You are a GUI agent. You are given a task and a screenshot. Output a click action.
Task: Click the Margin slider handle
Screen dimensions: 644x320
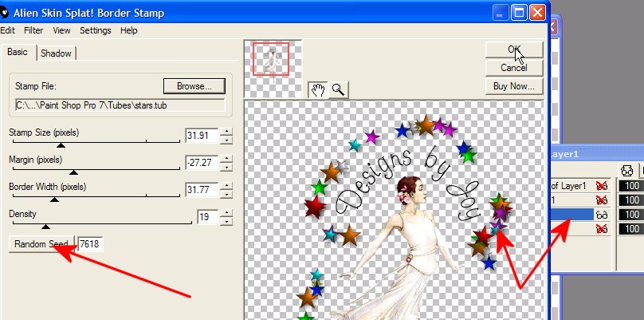pos(73,172)
